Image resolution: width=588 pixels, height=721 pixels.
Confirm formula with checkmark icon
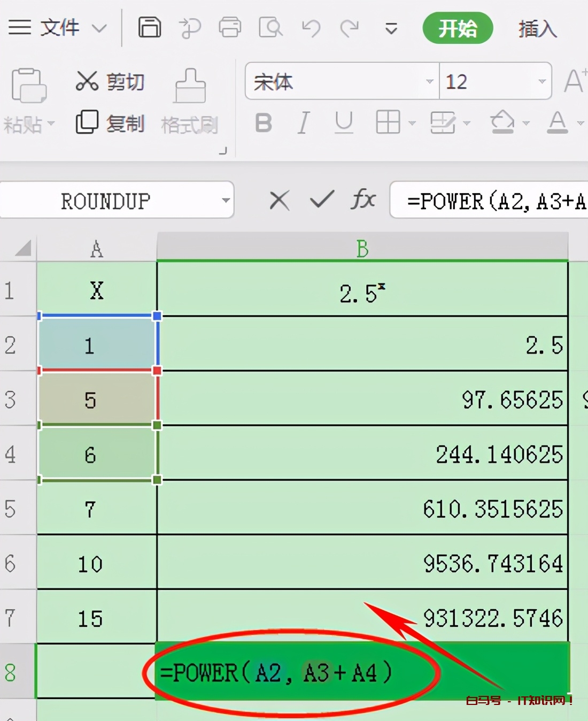coord(322,200)
